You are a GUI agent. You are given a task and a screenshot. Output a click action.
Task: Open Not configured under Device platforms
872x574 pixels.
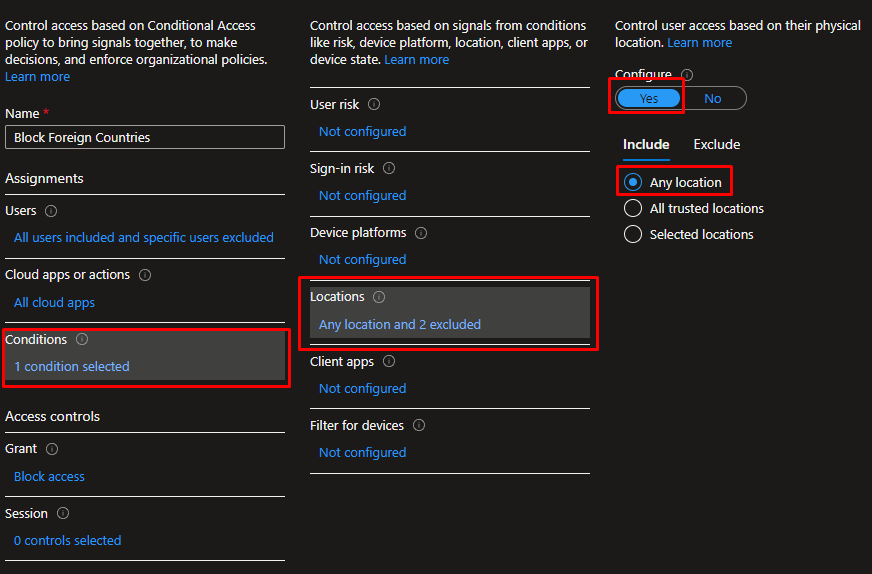[362, 260]
